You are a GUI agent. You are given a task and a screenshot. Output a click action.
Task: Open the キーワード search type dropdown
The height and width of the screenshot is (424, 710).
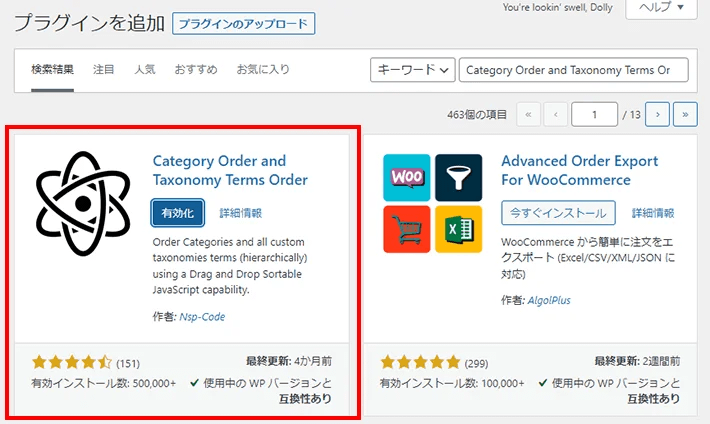pyautogui.click(x=413, y=70)
